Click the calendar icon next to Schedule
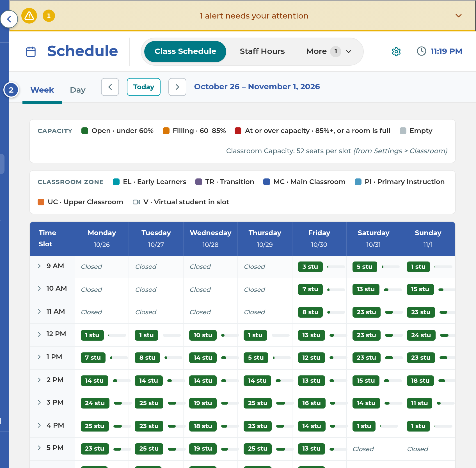 click(31, 51)
